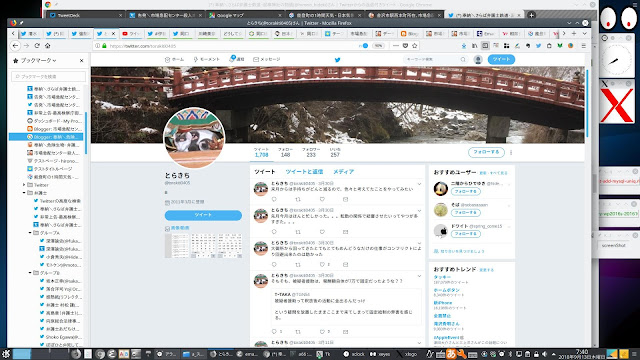Open list all tabs dropdown in Firefox
The image size is (640, 360).
coord(584,33)
